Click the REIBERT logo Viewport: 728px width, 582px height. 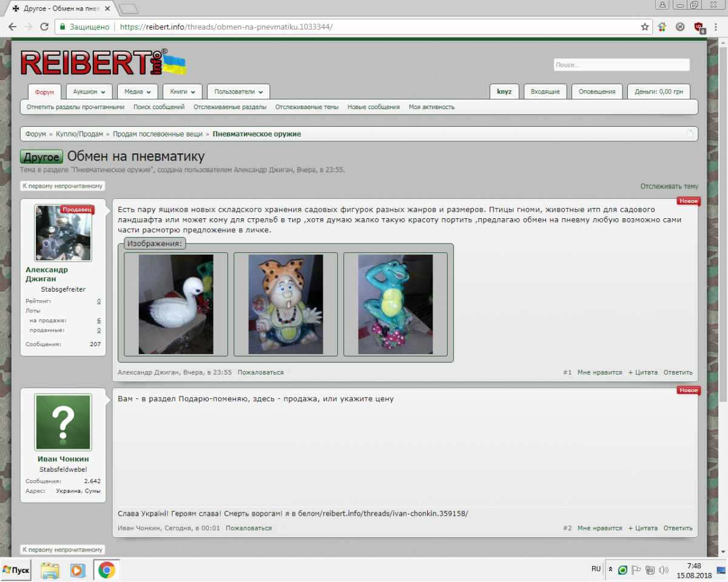(103, 62)
